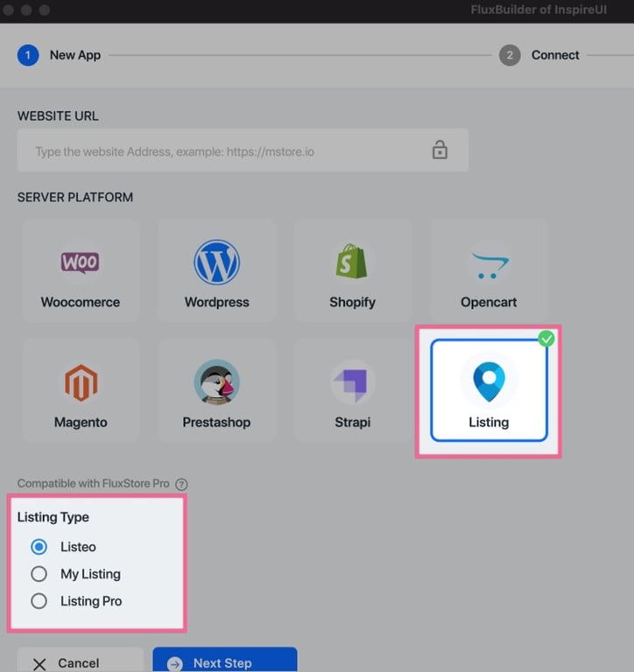Select the Listeo listing type
This screenshot has width=634, height=672.
click(39, 547)
